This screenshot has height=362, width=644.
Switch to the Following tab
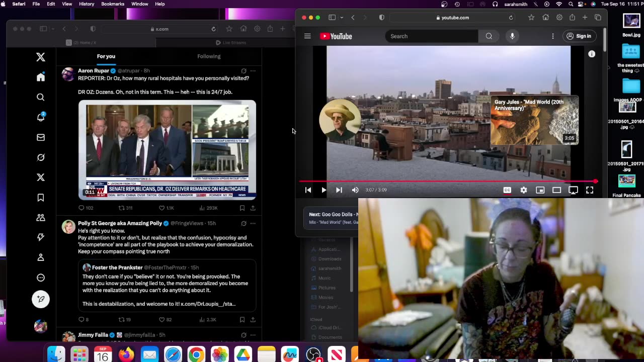click(209, 56)
